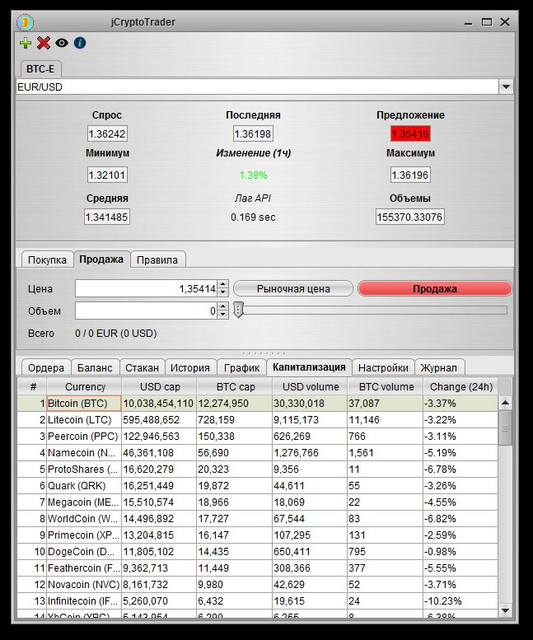Select the Капитализация tab
Screen dimensions: 533x640
[x=309, y=367]
